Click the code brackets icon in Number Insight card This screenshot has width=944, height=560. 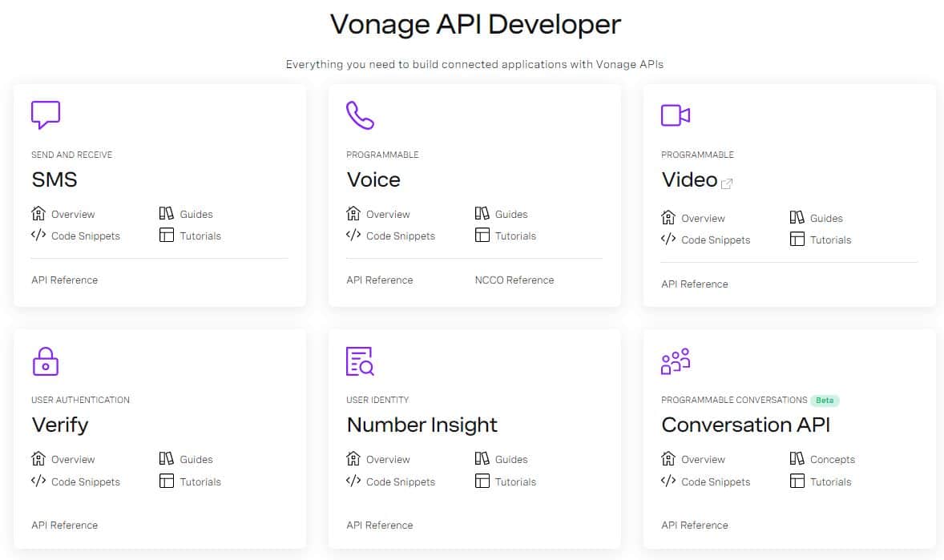tap(353, 481)
